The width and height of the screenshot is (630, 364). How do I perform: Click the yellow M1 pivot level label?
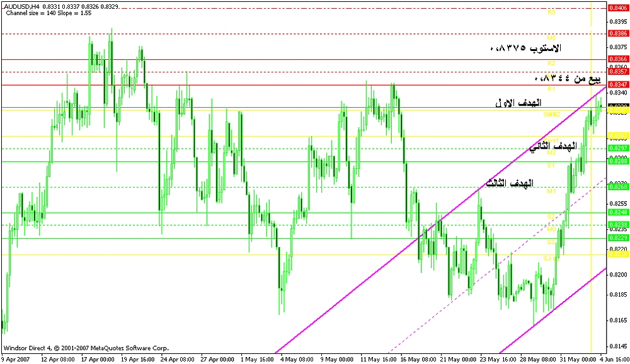click(551, 191)
